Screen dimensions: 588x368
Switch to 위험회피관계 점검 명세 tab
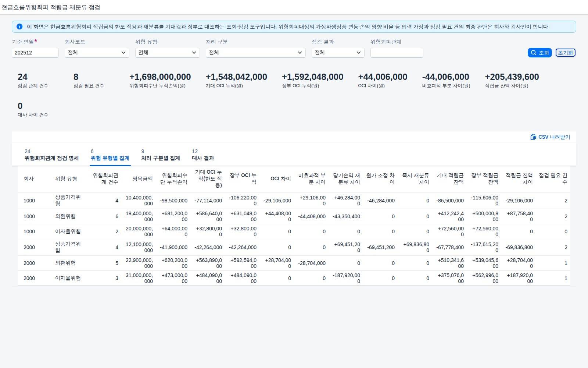point(51,155)
